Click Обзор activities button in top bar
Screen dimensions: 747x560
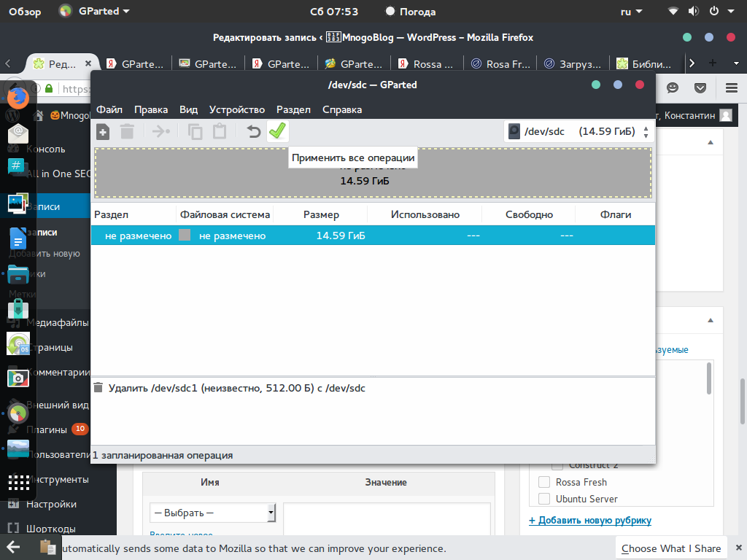(25, 12)
